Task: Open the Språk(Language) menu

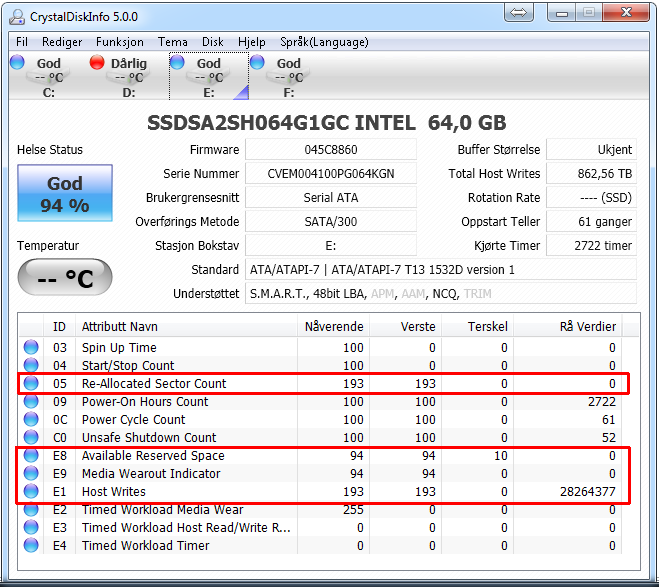Action: pyautogui.click(x=324, y=42)
